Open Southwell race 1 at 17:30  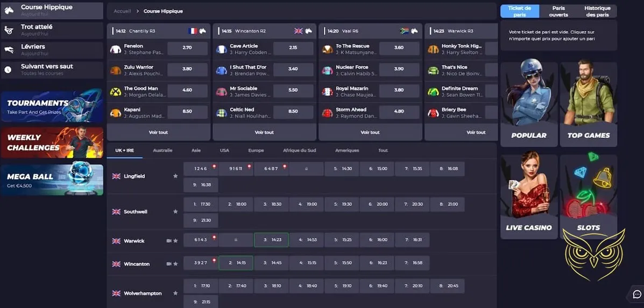(x=201, y=205)
